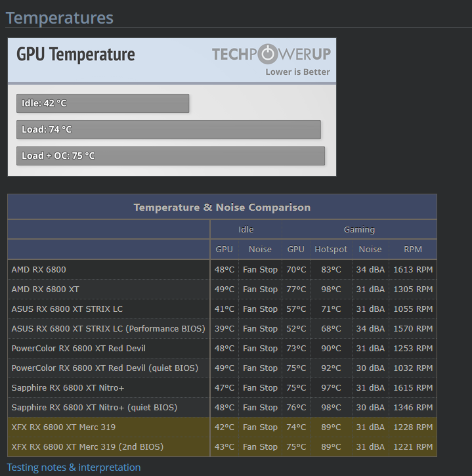
Task: Click the 92°C hotspot cell
Action: click(331, 368)
